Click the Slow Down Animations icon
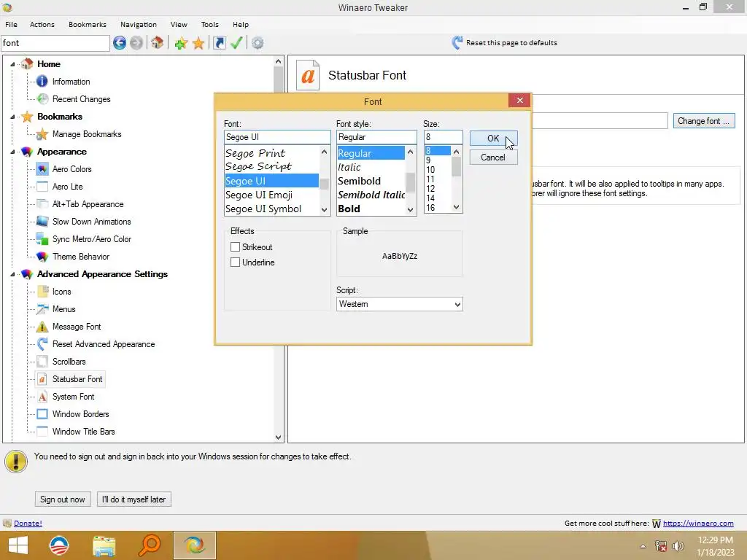The width and height of the screenshot is (747, 560). coord(42,222)
